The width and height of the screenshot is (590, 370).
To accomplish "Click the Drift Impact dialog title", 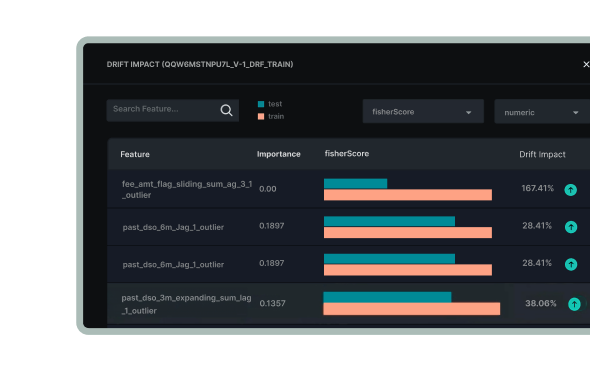I will click(x=200, y=64).
